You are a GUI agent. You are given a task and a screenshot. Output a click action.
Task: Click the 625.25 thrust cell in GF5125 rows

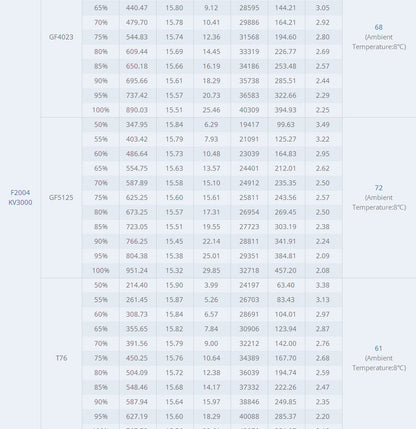tap(137, 197)
